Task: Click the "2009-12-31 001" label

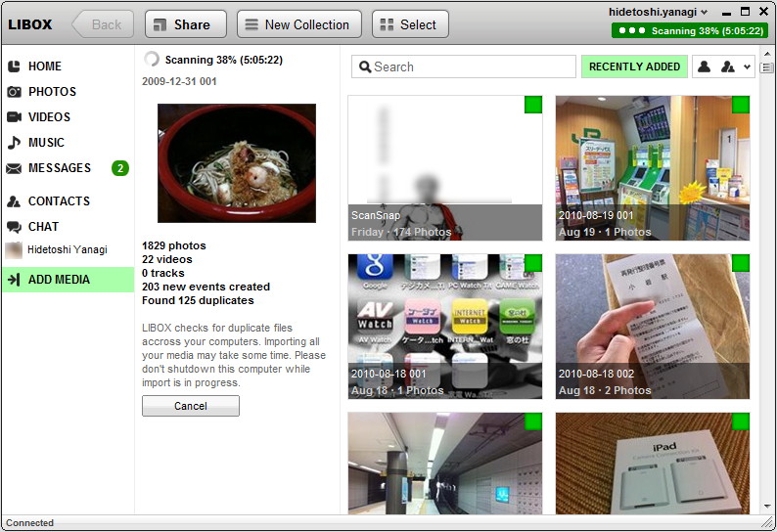Action: [179, 81]
